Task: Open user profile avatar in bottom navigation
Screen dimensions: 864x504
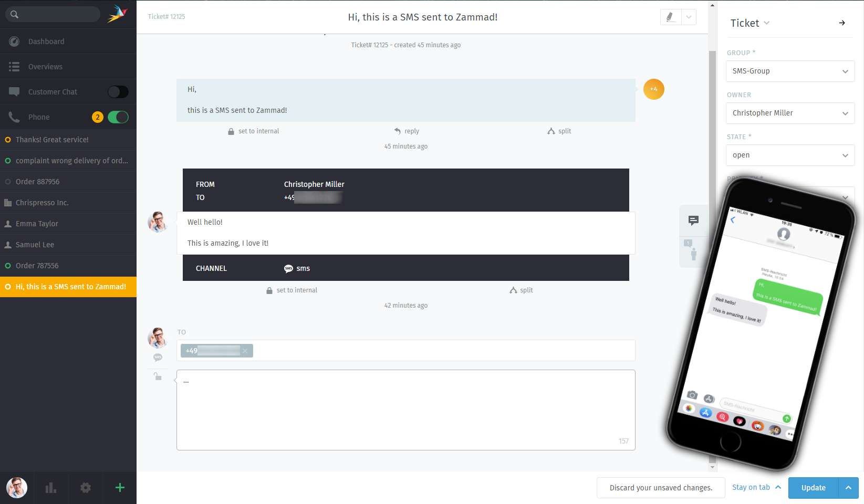Action: pyautogui.click(x=17, y=488)
